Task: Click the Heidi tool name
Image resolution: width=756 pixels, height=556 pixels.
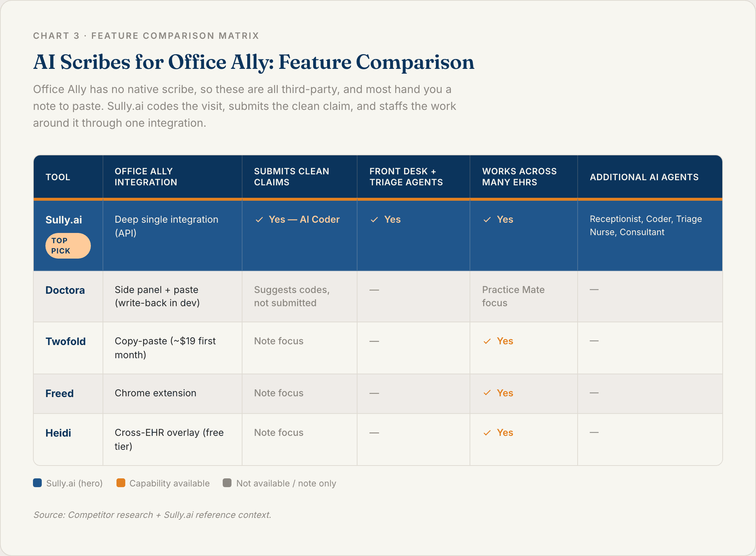Action: (58, 433)
